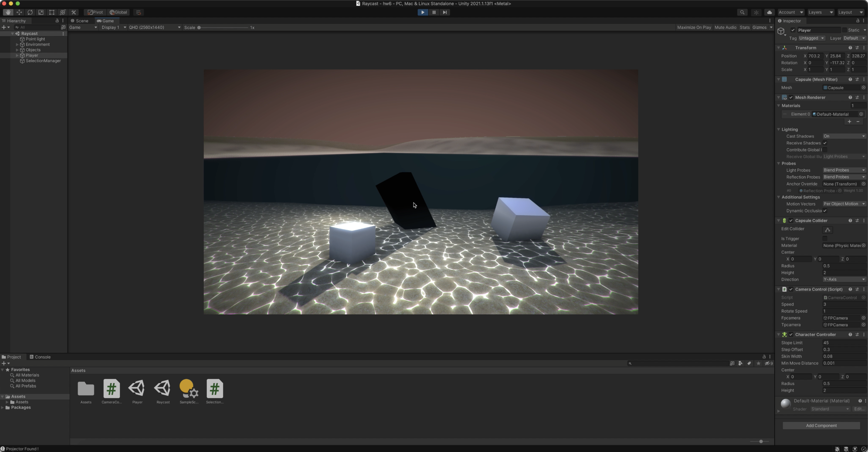Image resolution: width=868 pixels, height=452 pixels.
Task: Select the Rotate tool icon
Action: [30, 12]
